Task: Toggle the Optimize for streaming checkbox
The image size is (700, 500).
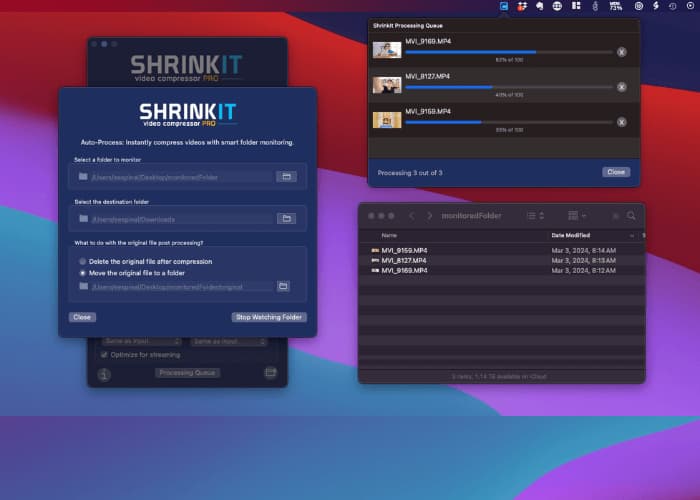Action: point(104,354)
